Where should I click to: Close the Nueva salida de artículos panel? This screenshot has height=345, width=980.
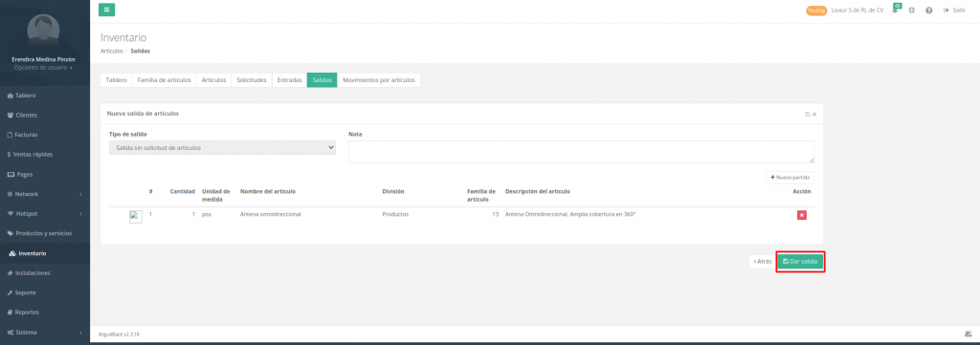click(814, 115)
